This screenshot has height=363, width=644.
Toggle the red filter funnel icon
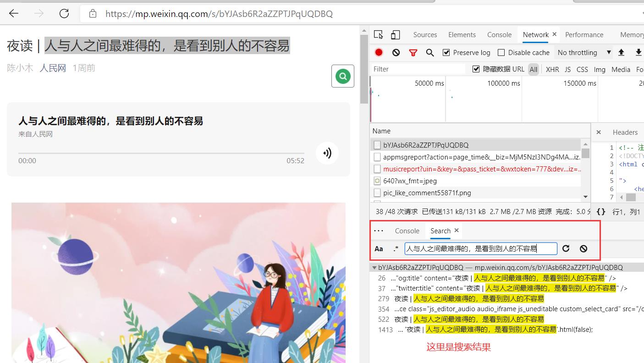[413, 53]
